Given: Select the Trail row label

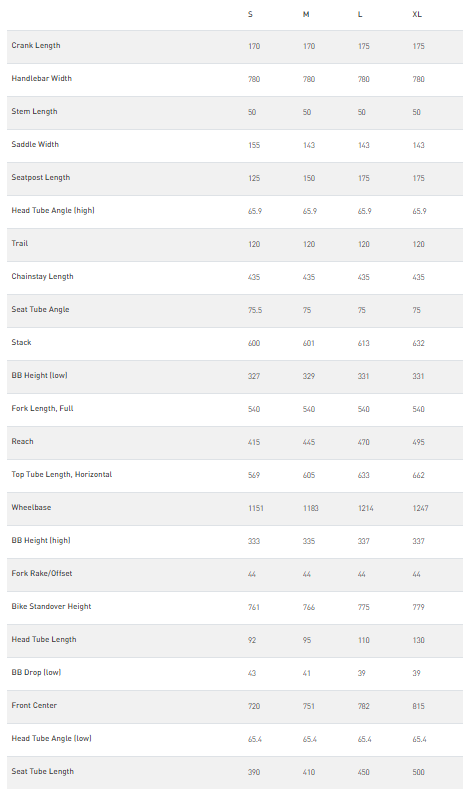Looking at the screenshot, I should click(x=20, y=243).
